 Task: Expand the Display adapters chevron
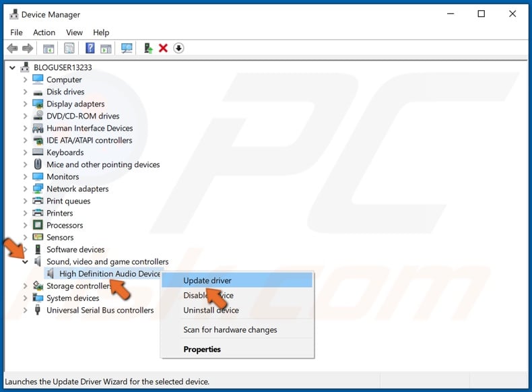pos(25,104)
